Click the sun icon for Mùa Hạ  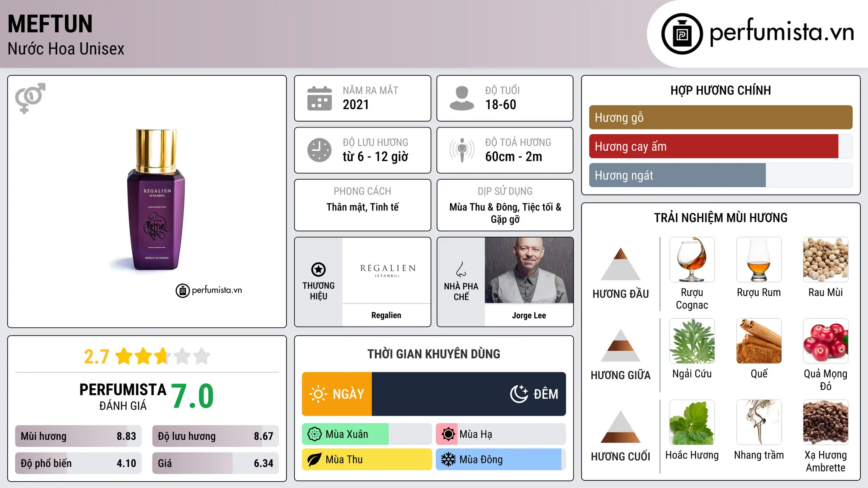tap(448, 434)
